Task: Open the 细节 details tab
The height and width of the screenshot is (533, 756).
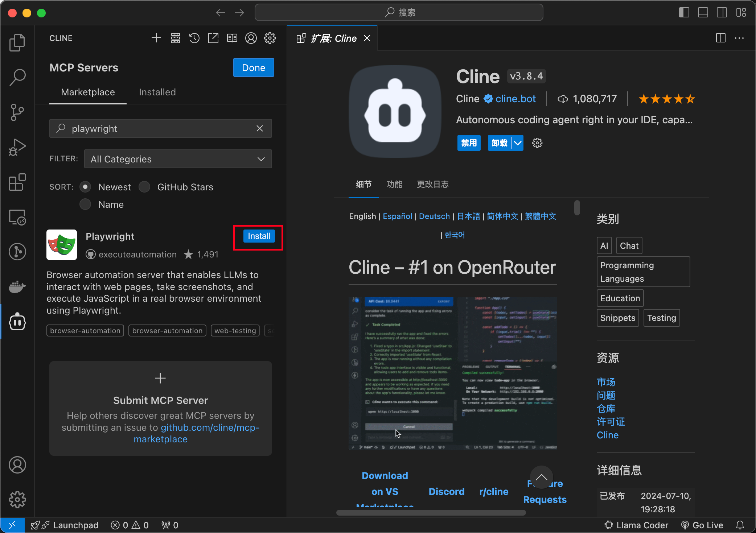Action: [363, 184]
